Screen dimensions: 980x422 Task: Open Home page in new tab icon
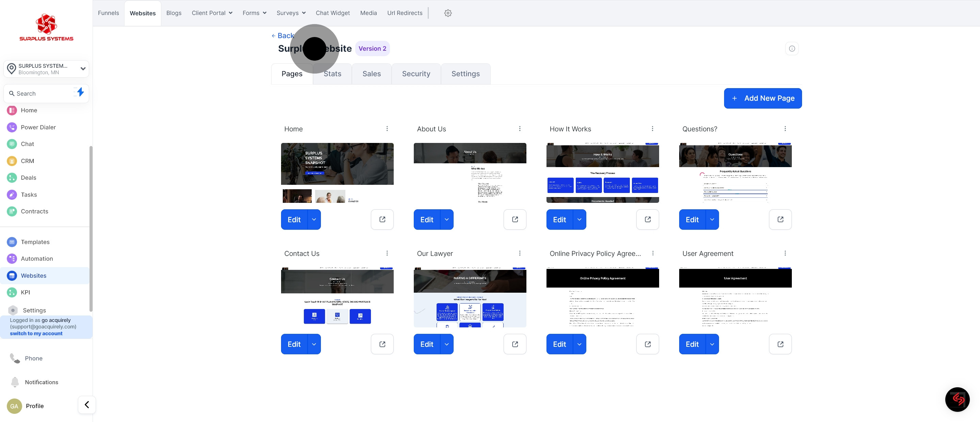pos(382,220)
